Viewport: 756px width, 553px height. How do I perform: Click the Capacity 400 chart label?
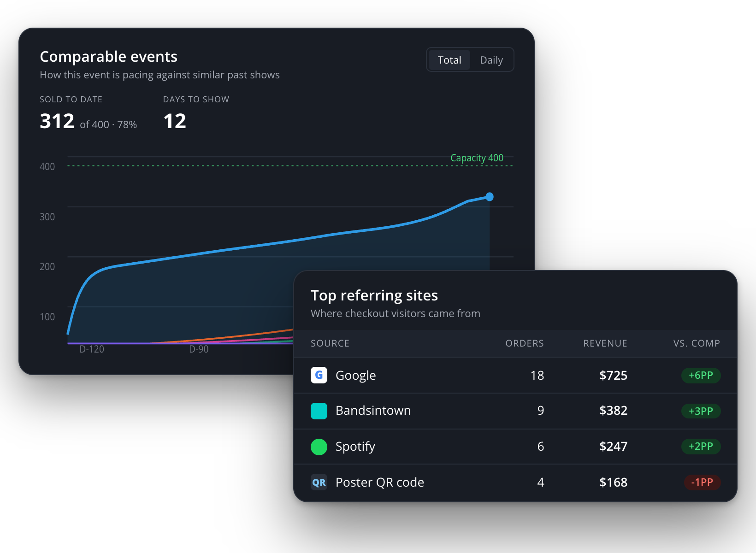pyautogui.click(x=477, y=158)
